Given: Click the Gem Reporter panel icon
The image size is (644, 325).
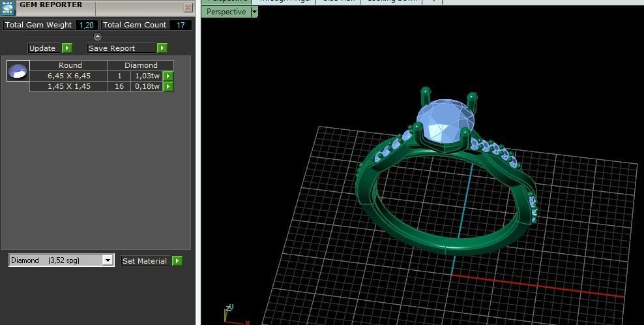Looking at the screenshot, I should [8, 7].
